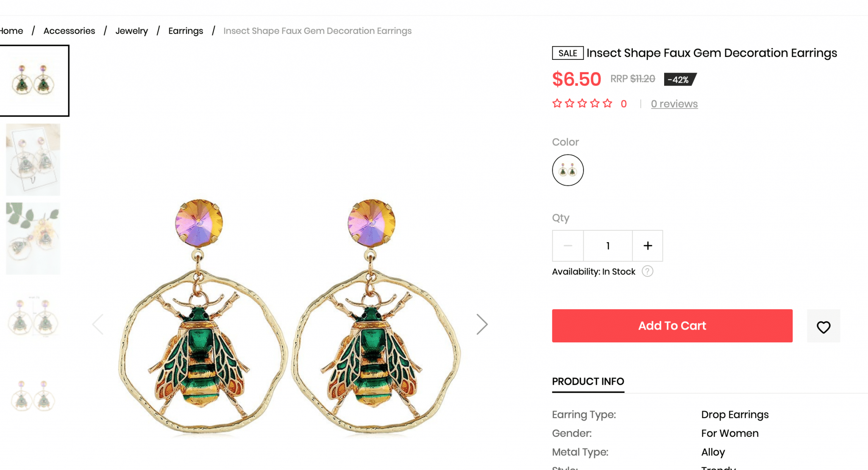Go to Earrings in breadcrumb
Image resolution: width=868 pixels, height=470 pixels.
[x=186, y=31]
